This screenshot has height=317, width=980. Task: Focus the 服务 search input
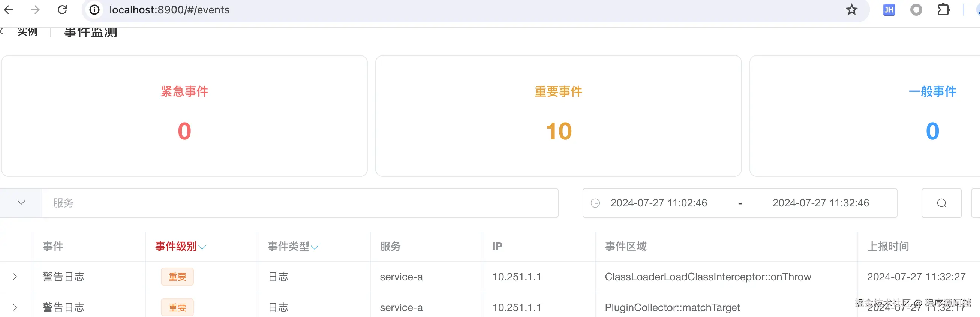click(x=300, y=203)
